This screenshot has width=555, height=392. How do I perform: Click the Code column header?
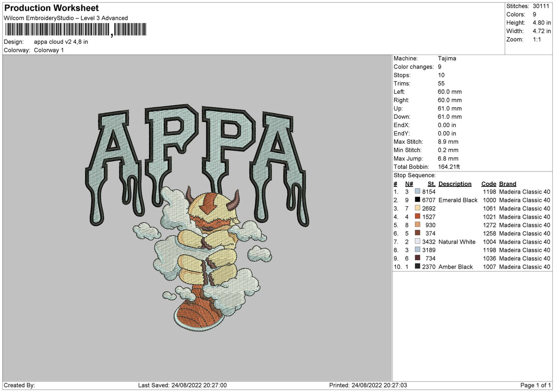coord(489,184)
